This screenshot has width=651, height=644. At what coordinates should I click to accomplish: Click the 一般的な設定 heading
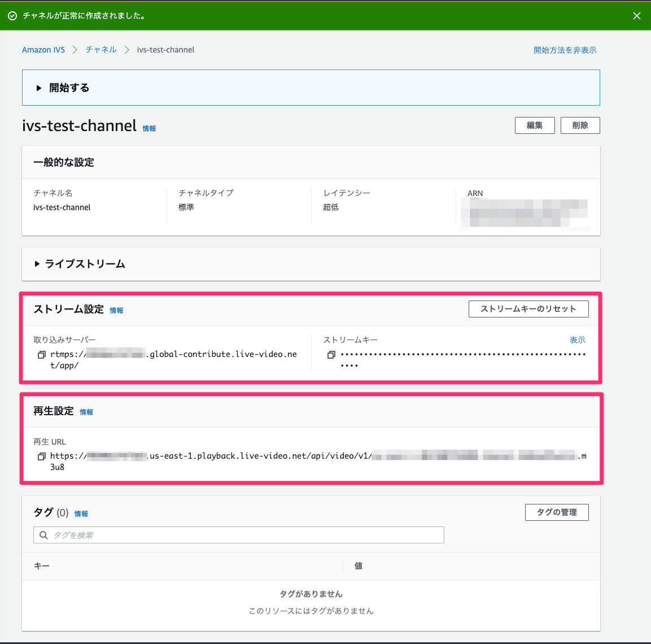pos(64,163)
